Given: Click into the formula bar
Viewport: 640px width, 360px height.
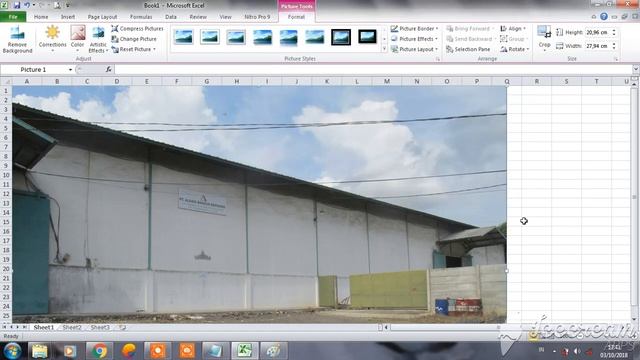Looking at the screenshot, I should pyautogui.click(x=373, y=69).
